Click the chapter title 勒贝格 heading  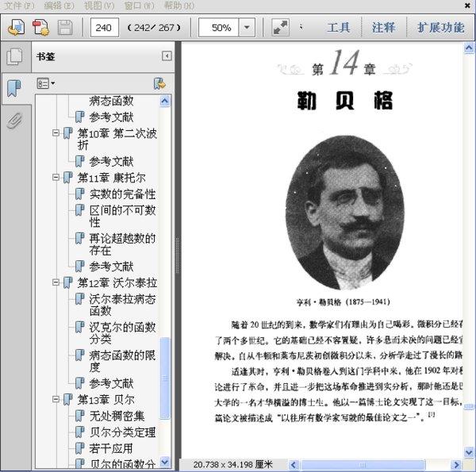[x=344, y=101]
